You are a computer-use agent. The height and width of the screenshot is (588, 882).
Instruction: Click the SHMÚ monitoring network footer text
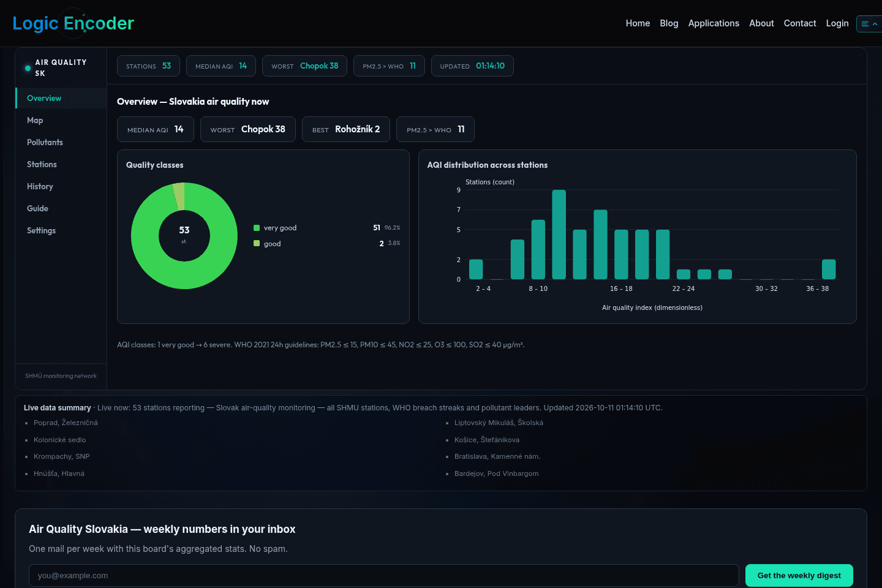coord(61,376)
